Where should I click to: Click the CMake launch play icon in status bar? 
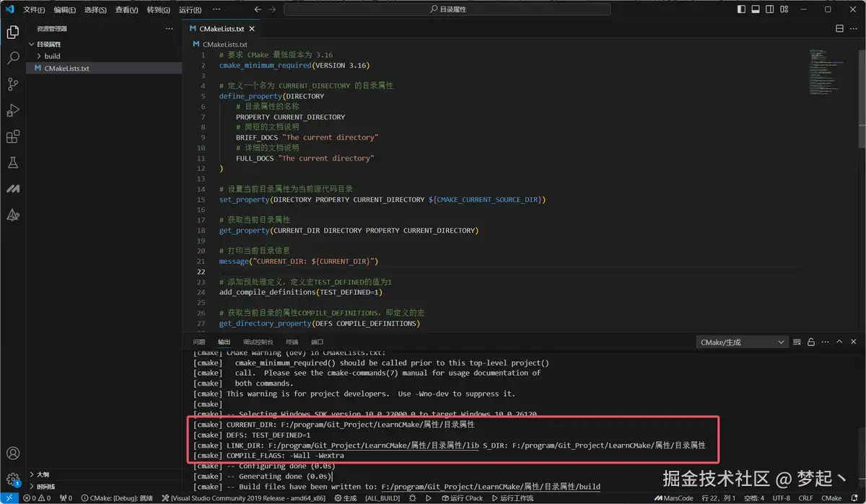429,498
